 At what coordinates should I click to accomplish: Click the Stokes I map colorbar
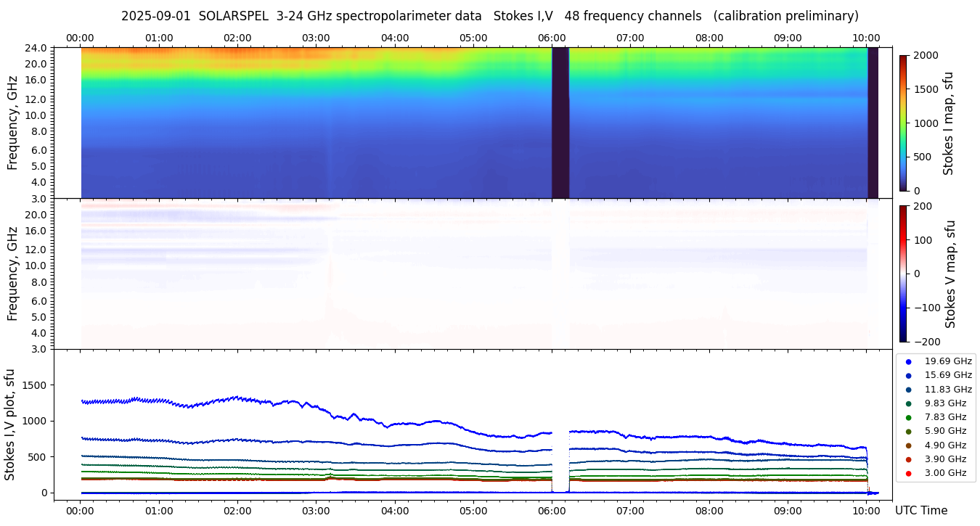(x=903, y=123)
